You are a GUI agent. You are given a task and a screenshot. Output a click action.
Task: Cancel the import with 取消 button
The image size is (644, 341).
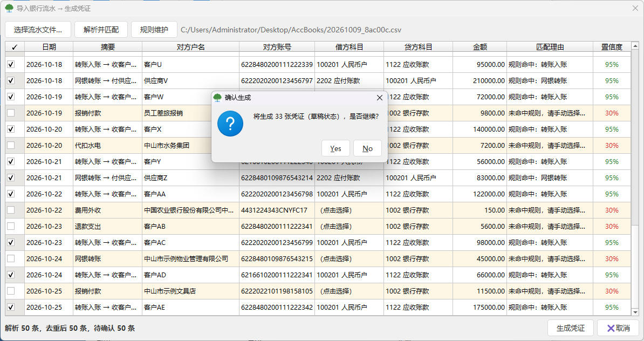[618, 328]
